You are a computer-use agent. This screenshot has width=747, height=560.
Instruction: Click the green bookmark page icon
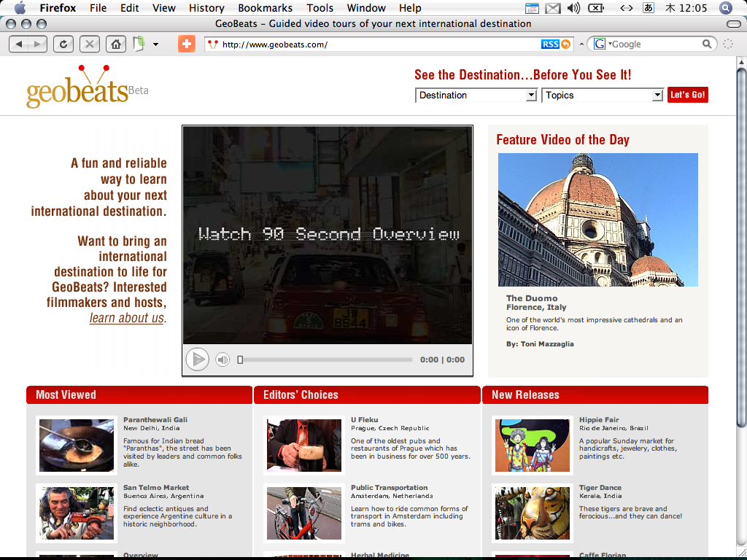tap(139, 44)
